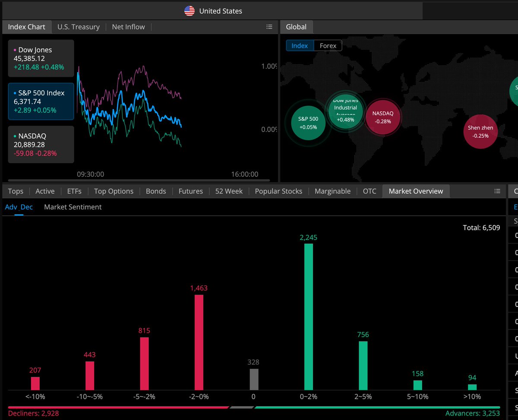Open the Popular Stocks tab
This screenshot has height=420, width=518.
pyautogui.click(x=278, y=191)
